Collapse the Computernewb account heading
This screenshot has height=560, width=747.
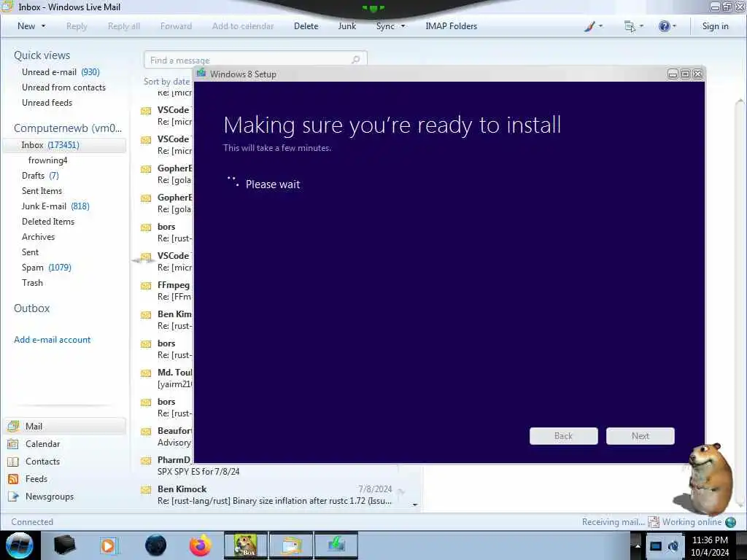pyautogui.click(x=68, y=128)
